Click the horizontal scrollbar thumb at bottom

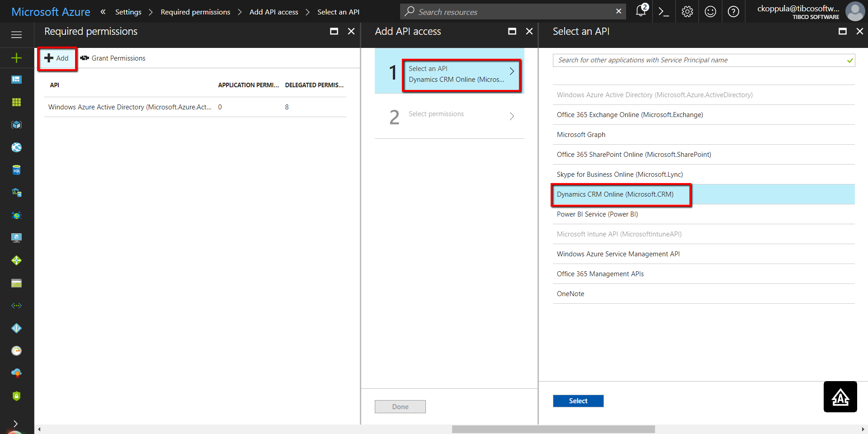tap(553, 429)
